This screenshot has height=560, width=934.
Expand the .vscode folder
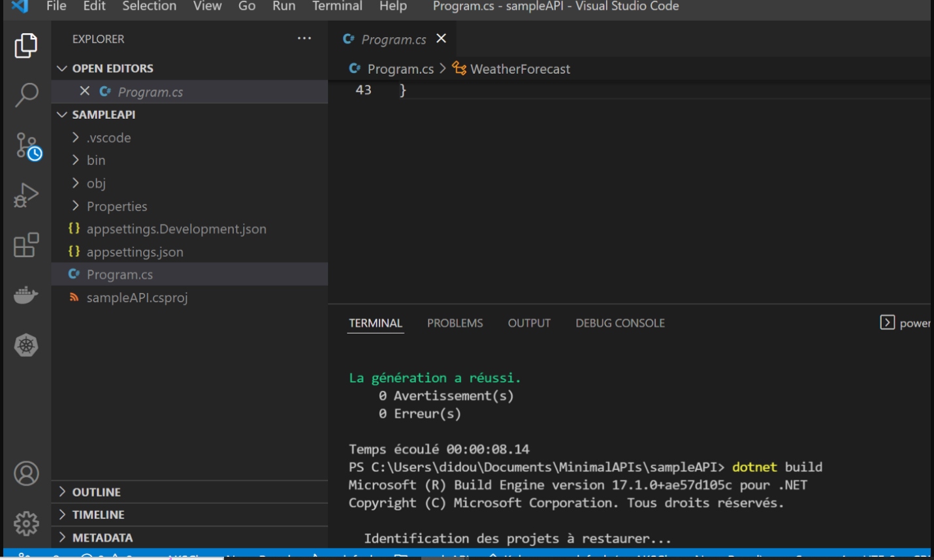point(108,138)
